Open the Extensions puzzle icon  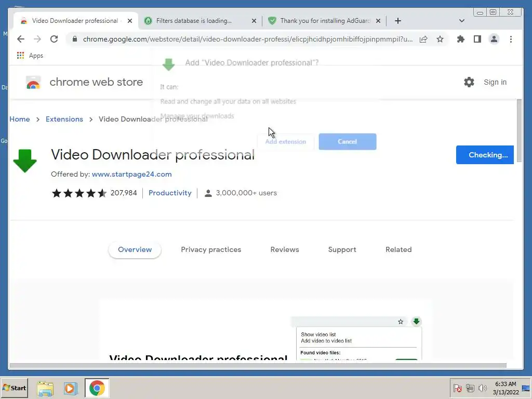tap(460, 39)
